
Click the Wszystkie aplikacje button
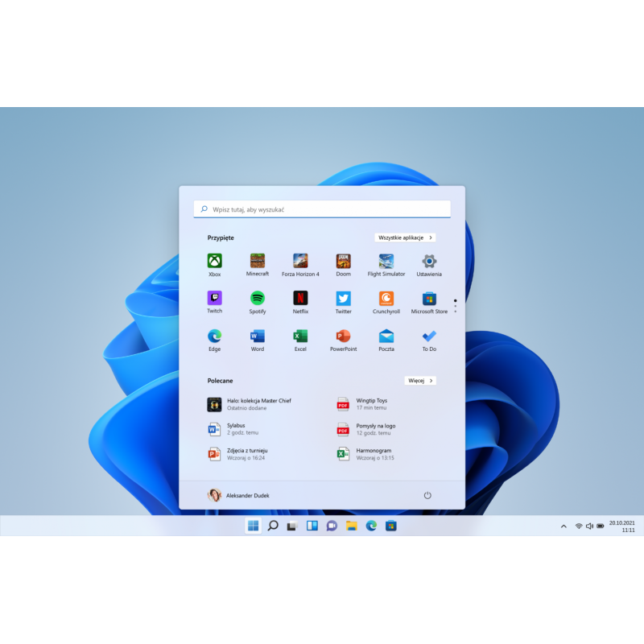coord(405,237)
